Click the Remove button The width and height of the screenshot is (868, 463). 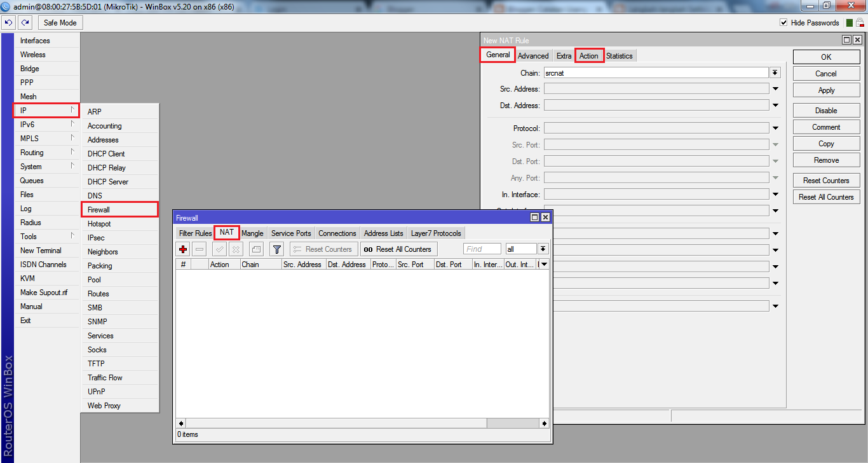click(x=826, y=160)
